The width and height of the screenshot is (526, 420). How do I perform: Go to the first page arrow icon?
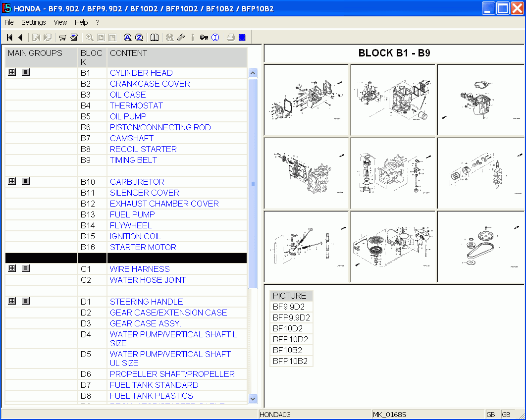[x=9, y=38]
